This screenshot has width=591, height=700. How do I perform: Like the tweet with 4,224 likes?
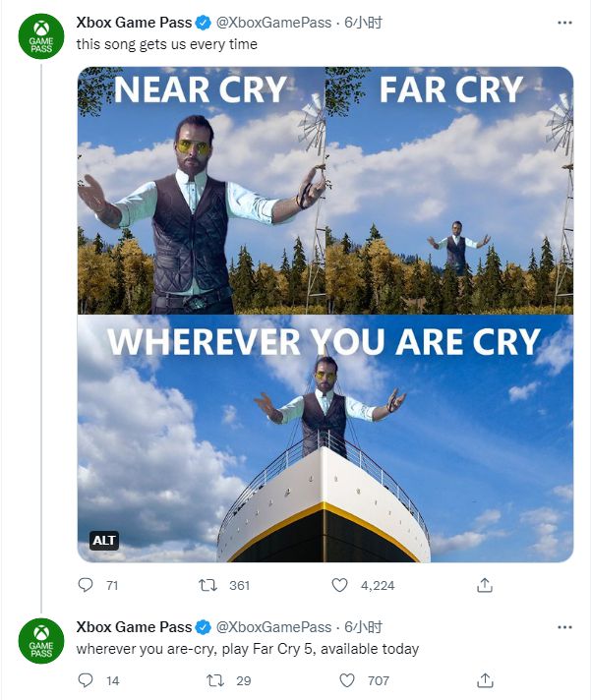tap(340, 585)
